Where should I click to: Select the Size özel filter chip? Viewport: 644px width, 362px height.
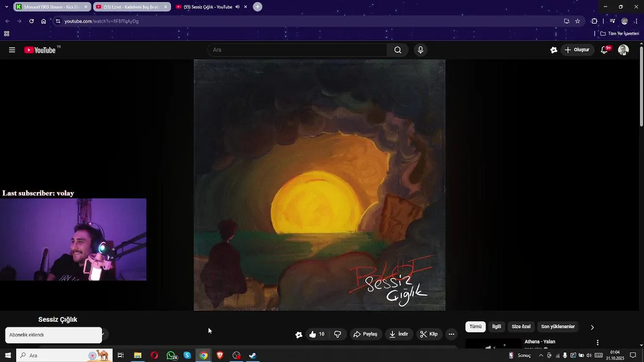pyautogui.click(x=521, y=327)
